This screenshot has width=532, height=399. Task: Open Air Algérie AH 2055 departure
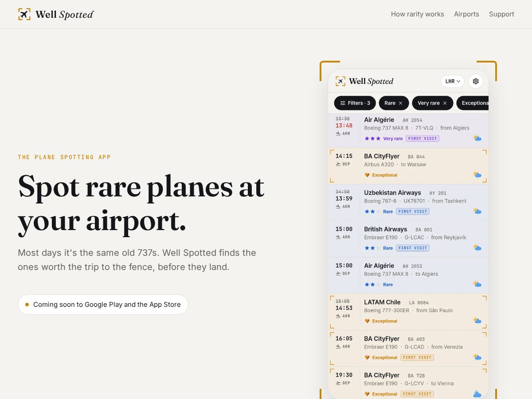coord(408,275)
